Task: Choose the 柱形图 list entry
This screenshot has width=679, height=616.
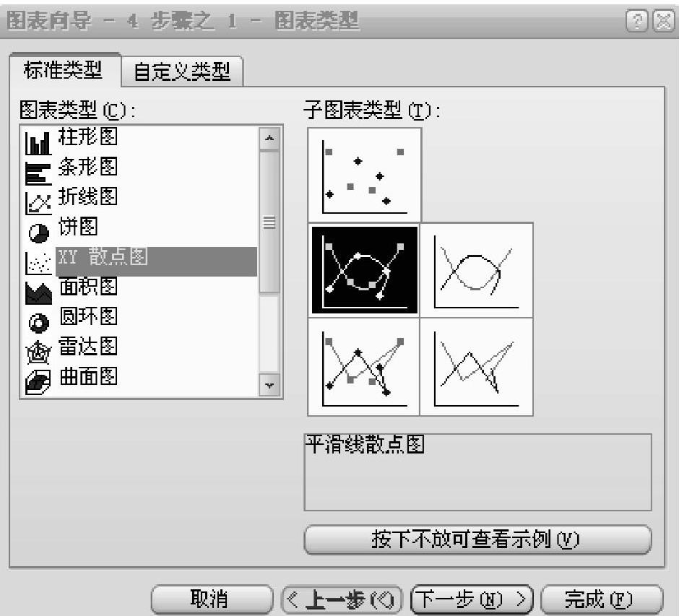Action: (88, 136)
